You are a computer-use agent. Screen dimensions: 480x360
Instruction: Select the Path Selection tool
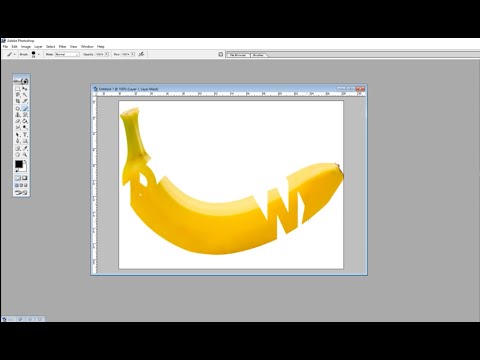[x=18, y=135]
